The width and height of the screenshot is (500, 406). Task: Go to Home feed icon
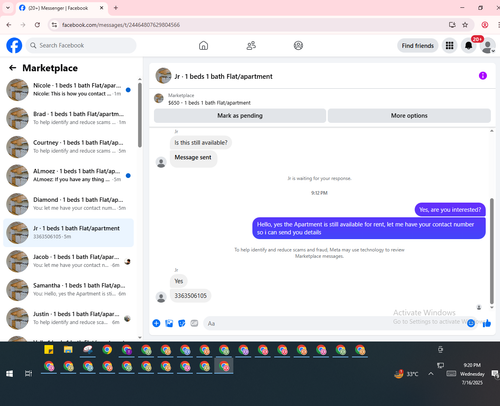coord(203,45)
